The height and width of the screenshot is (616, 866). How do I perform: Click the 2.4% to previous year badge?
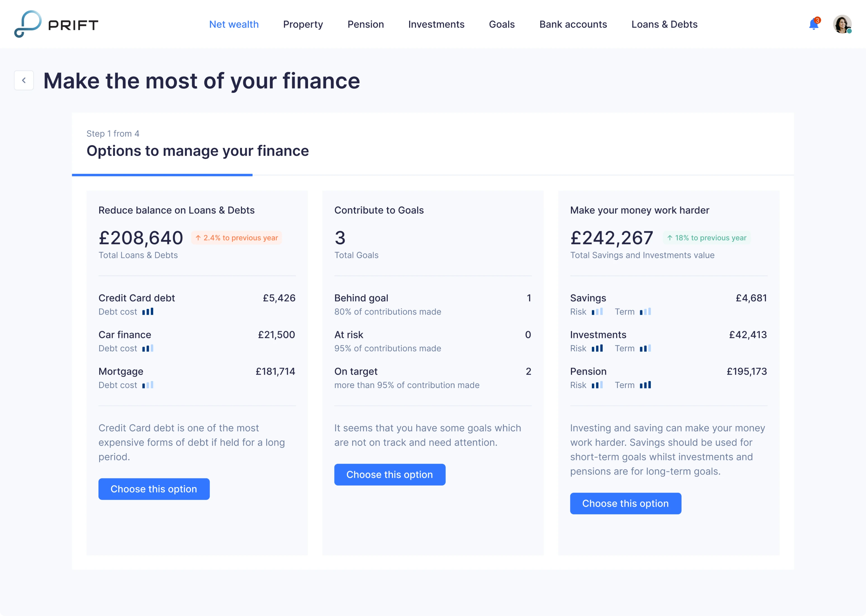point(236,237)
